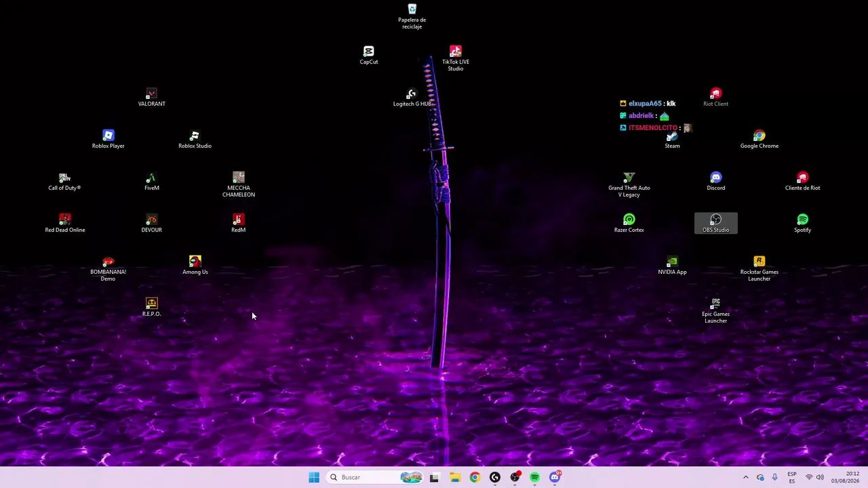This screenshot has height=488, width=868.
Task: Select the Steam desktop shortcut
Action: (x=672, y=140)
